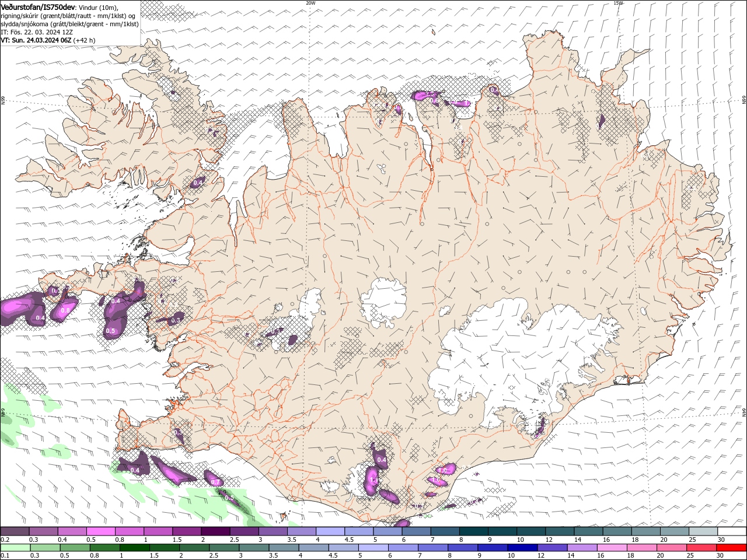Click the '0.8' precipitation value label on map
Viewport: 747px width, 560px height.
(65, 310)
